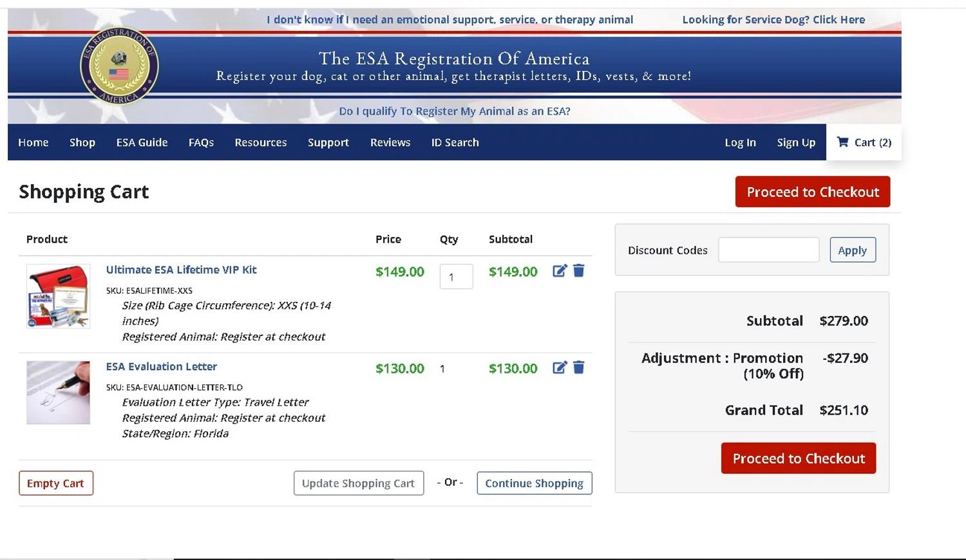
Task: Click the Subtotal $279.00 amount
Action: [x=844, y=321]
